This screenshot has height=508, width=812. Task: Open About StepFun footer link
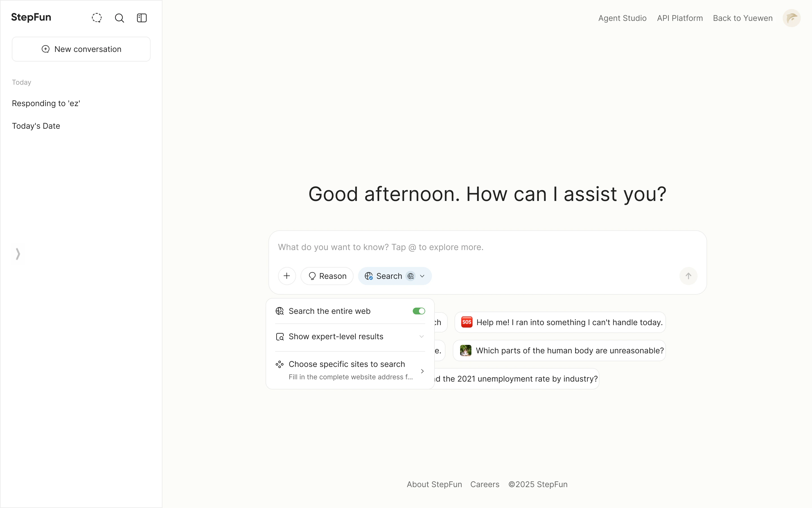434,484
